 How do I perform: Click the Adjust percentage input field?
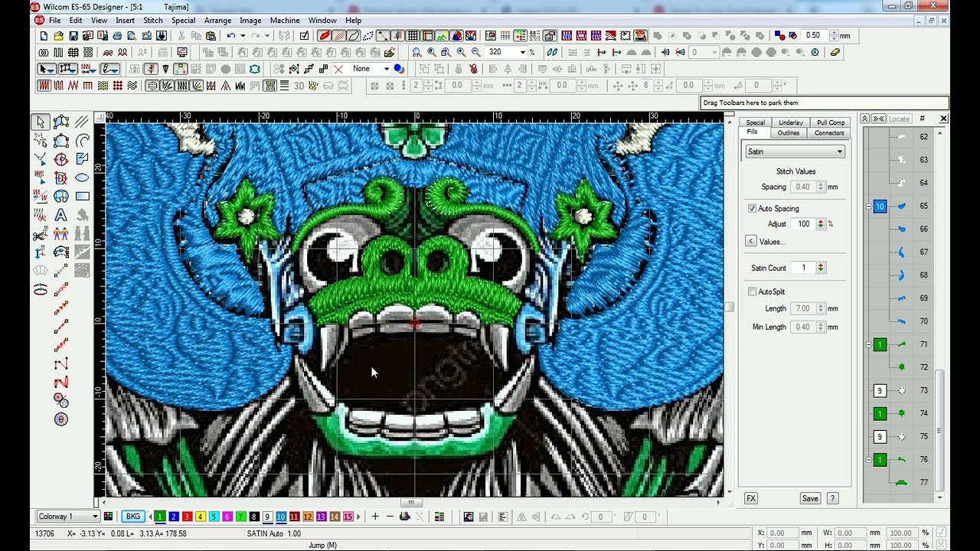(x=803, y=224)
